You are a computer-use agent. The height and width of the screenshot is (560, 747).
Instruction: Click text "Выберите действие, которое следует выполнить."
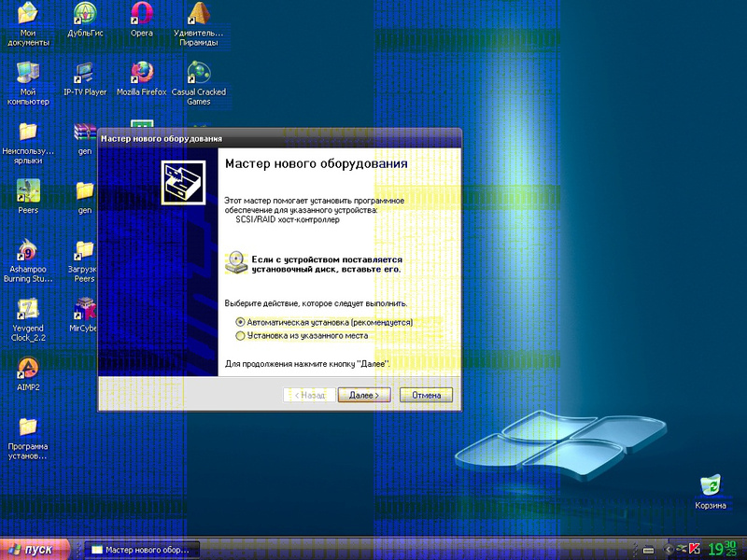pyautogui.click(x=316, y=303)
